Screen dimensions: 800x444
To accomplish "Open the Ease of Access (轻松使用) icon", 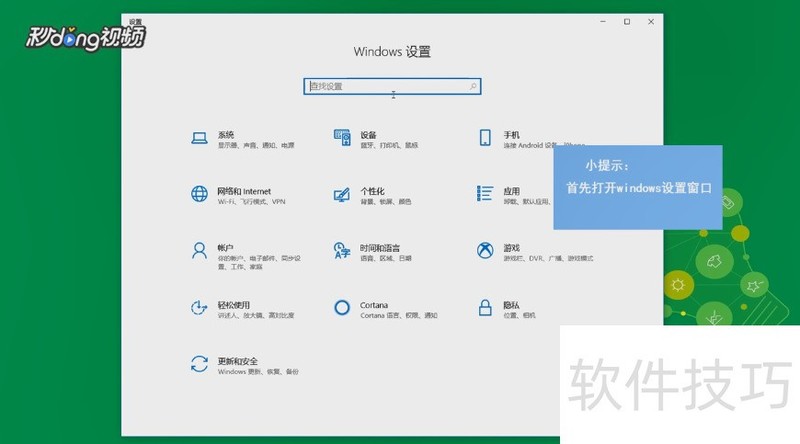I will coord(199,308).
